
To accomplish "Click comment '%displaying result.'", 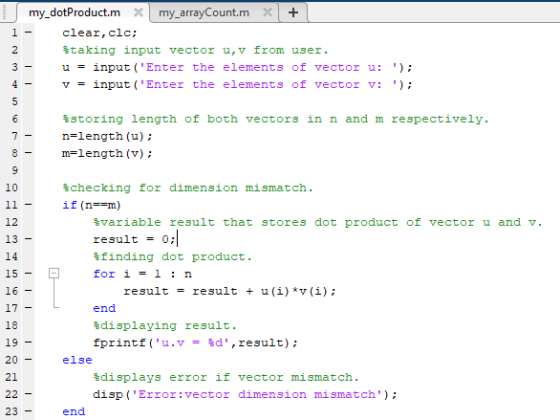I will pyautogui.click(x=165, y=326).
